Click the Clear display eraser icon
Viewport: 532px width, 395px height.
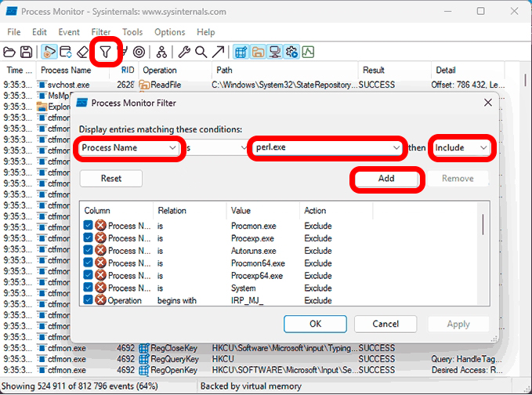[x=84, y=52]
